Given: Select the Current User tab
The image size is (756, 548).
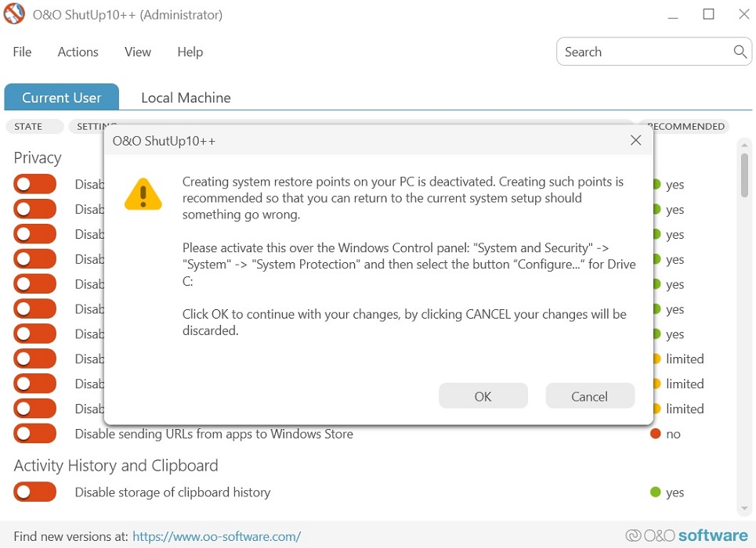Looking at the screenshot, I should coord(61,97).
